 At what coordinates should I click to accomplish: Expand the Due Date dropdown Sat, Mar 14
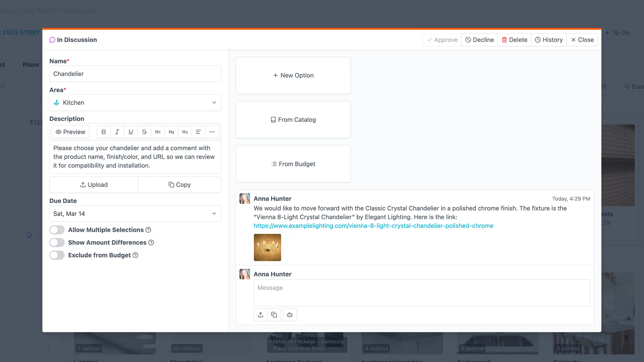point(135,214)
